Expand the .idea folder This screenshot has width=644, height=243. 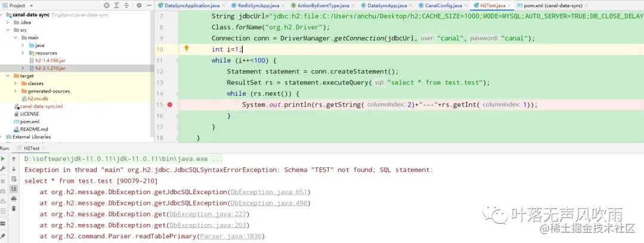click(x=8, y=23)
